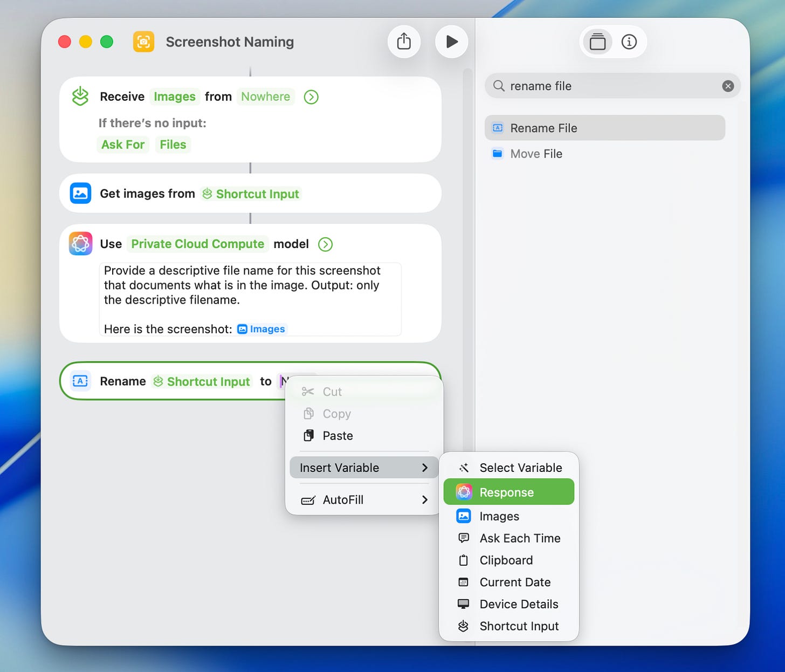This screenshot has width=785, height=672.
Task: Click the search magnifier icon
Action: click(499, 86)
